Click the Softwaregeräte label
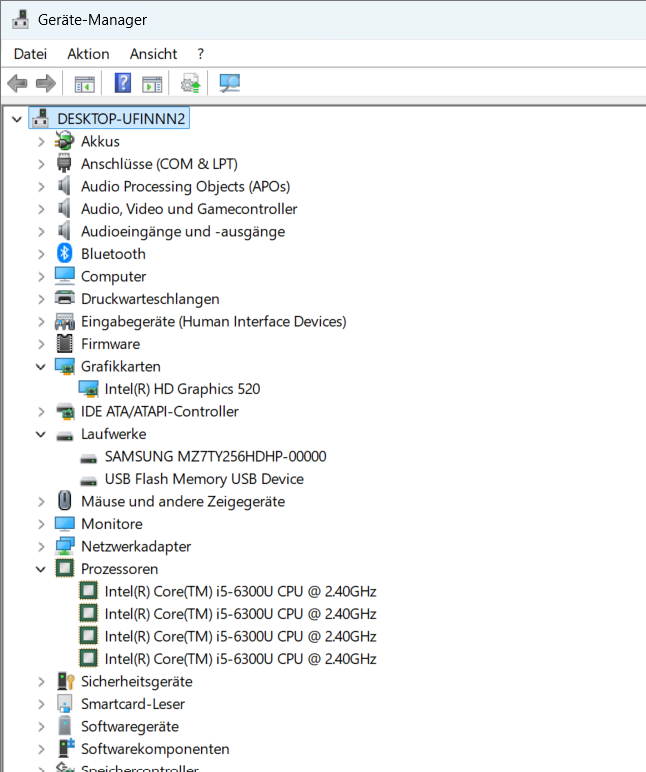Viewport: 646px width, 772px height. click(x=129, y=727)
